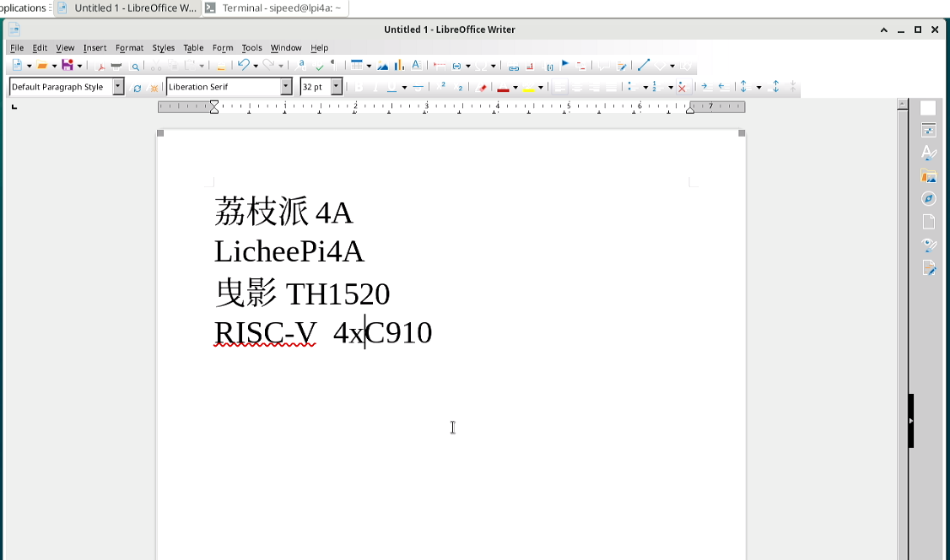Viewport: 950px width, 560px height.
Task: Save the document with floppy icon
Action: coord(67,65)
